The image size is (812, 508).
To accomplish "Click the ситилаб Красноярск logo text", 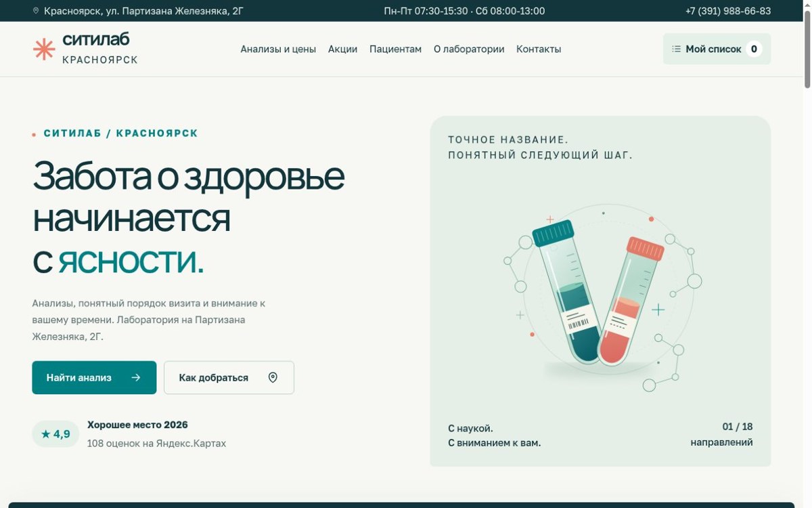I will [x=100, y=49].
